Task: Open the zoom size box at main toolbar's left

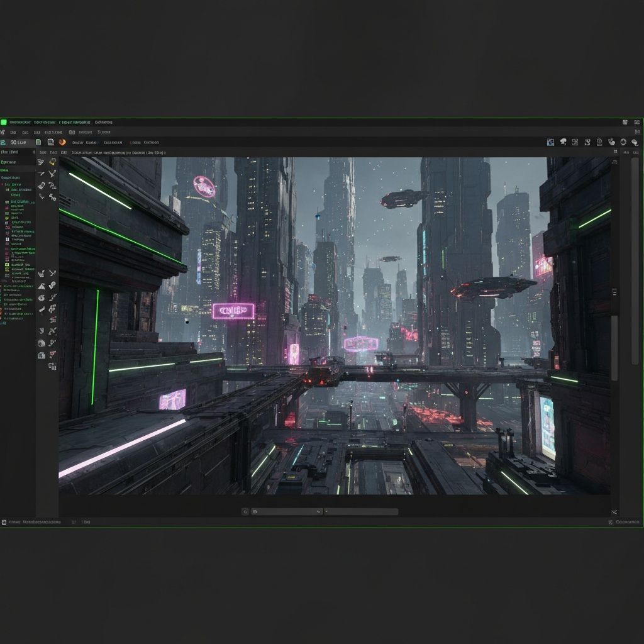Action: (18, 142)
